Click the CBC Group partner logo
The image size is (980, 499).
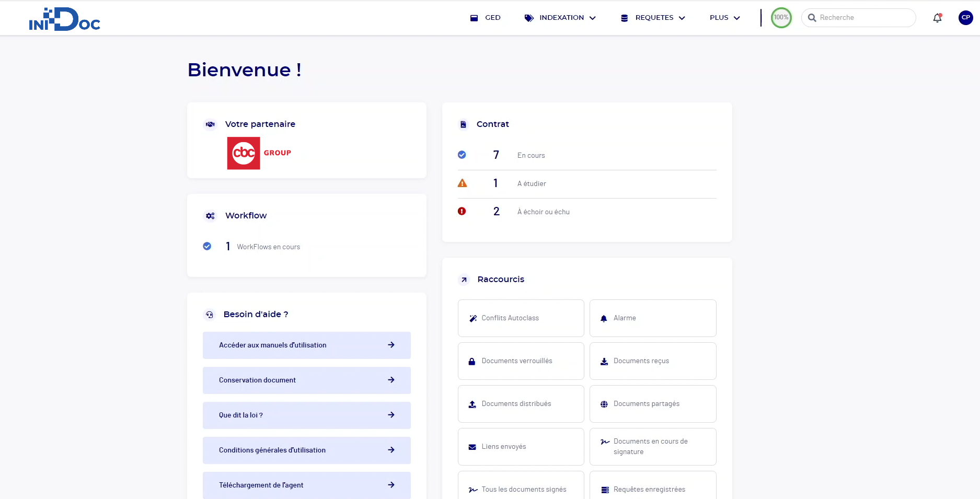point(259,153)
